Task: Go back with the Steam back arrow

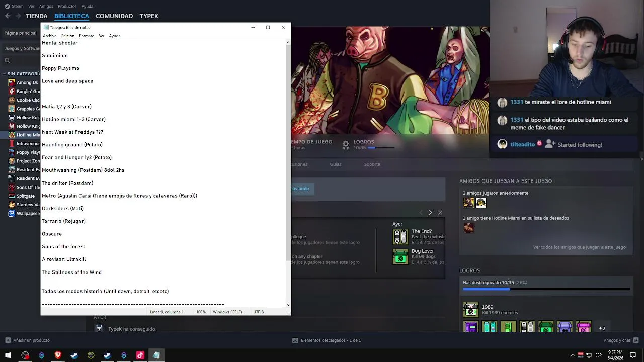Action: tap(8, 16)
